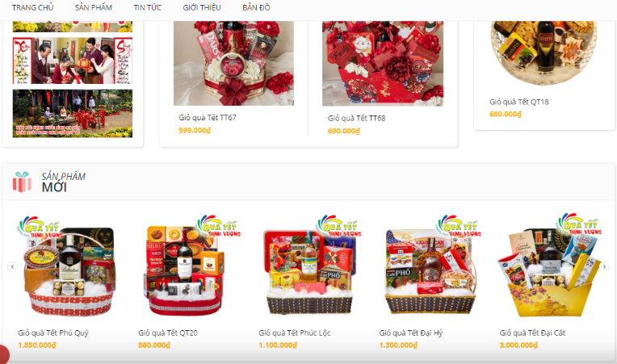The height and width of the screenshot is (364, 617).
Task: Click the family Tết greeting banner
Action: tap(73, 61)
